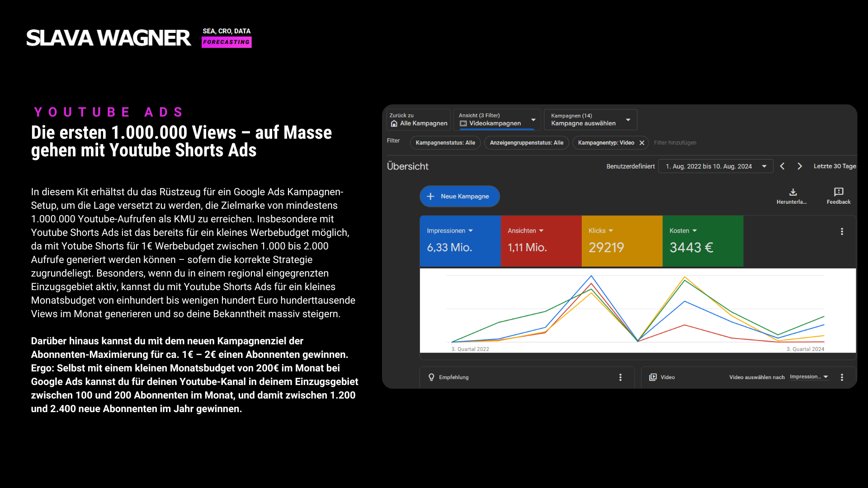Open the date range dropdown

pyautogui.click(x=715, y=166)
